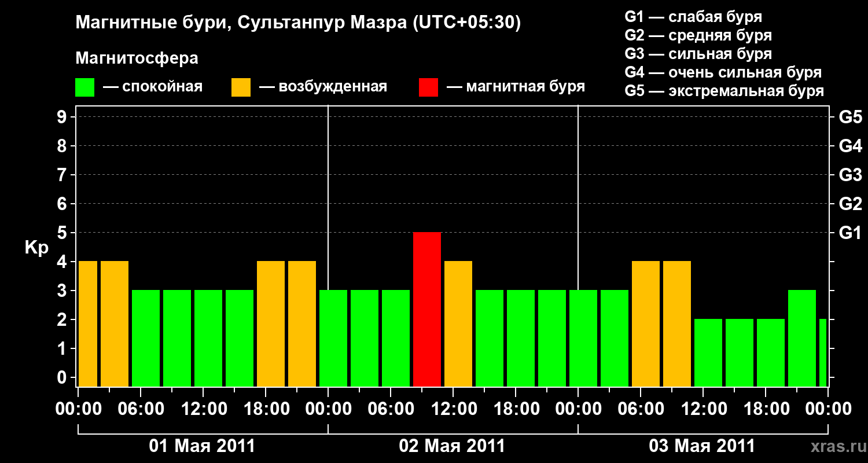Click the '18:00' time label under 02 May

click(516, 409)
